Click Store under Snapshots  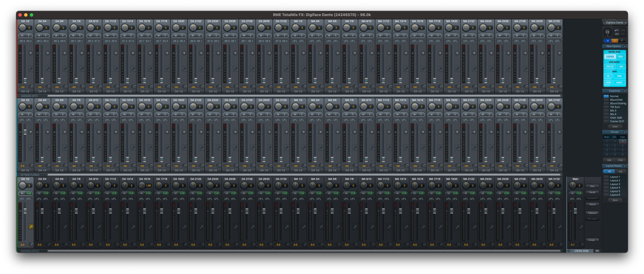click(615, 127)
